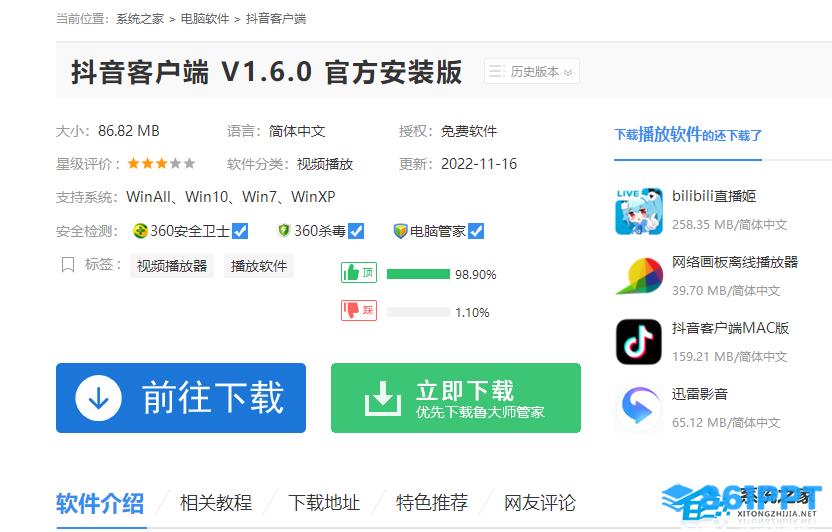The width and height of the screenshot is (832, 532).
Task: Toggle the 360安全卫士 checkbox
Action: pyautogui.click(x=240, y=231)
